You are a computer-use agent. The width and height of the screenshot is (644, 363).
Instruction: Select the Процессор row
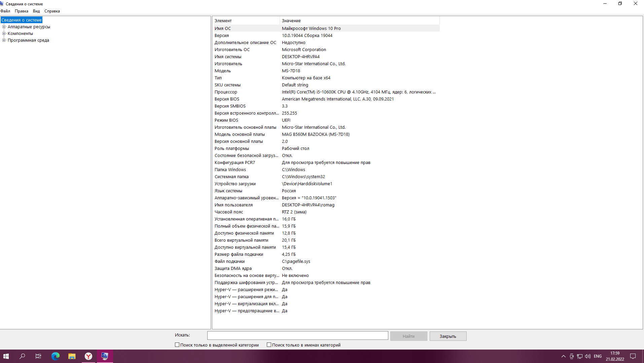[x=326, y=92]
